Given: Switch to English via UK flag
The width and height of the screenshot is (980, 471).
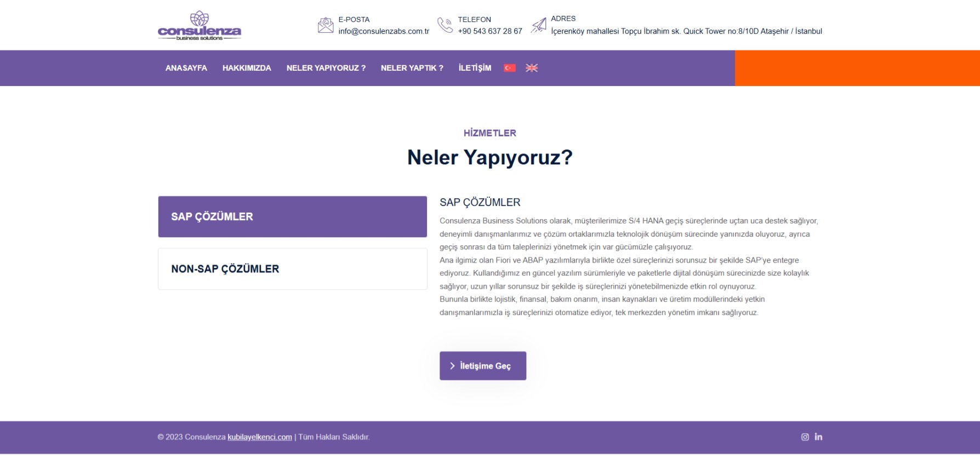Looking at the screenshot, I should 532,68.
